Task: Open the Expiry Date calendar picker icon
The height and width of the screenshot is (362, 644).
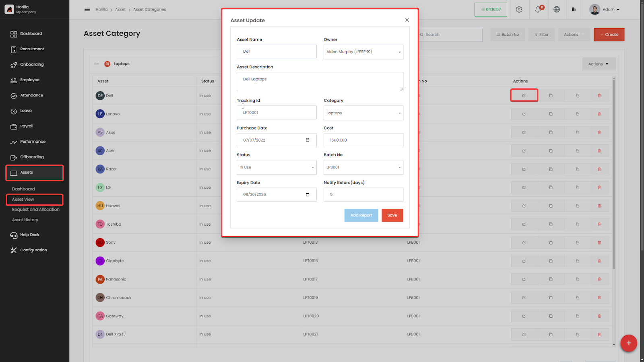Action: (308, 195)
